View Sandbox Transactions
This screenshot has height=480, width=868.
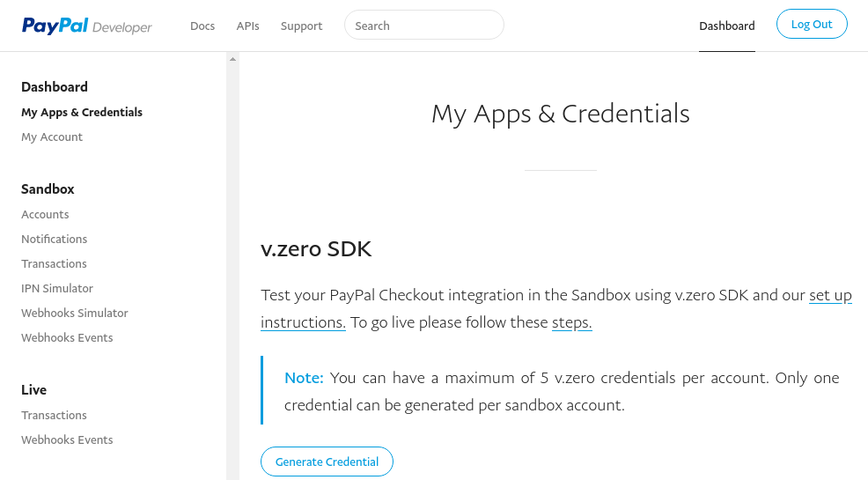click(x=55, y=263)
